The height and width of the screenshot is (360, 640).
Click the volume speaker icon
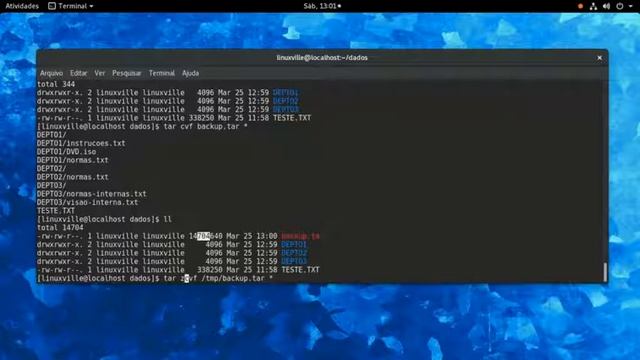click(x=606, y=6)
